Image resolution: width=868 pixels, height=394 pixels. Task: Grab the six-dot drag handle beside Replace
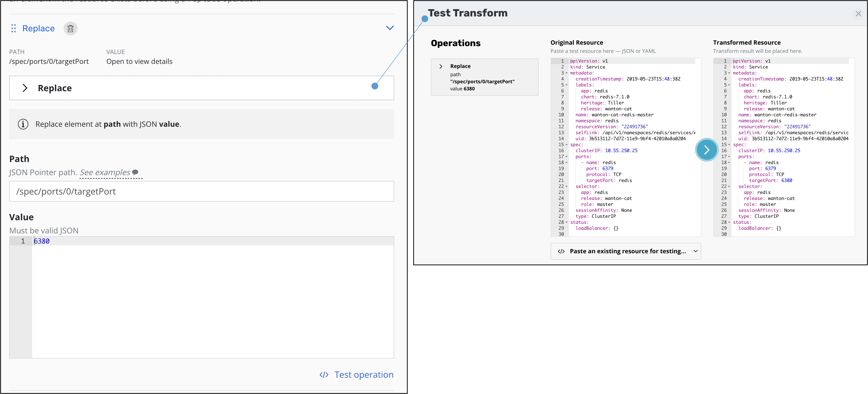point(14,28)
